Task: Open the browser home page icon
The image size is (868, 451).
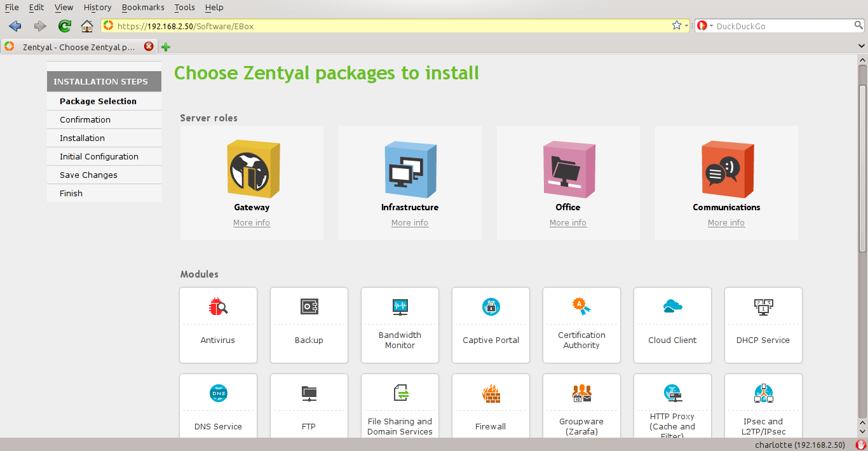Action: tap(87, 25)
